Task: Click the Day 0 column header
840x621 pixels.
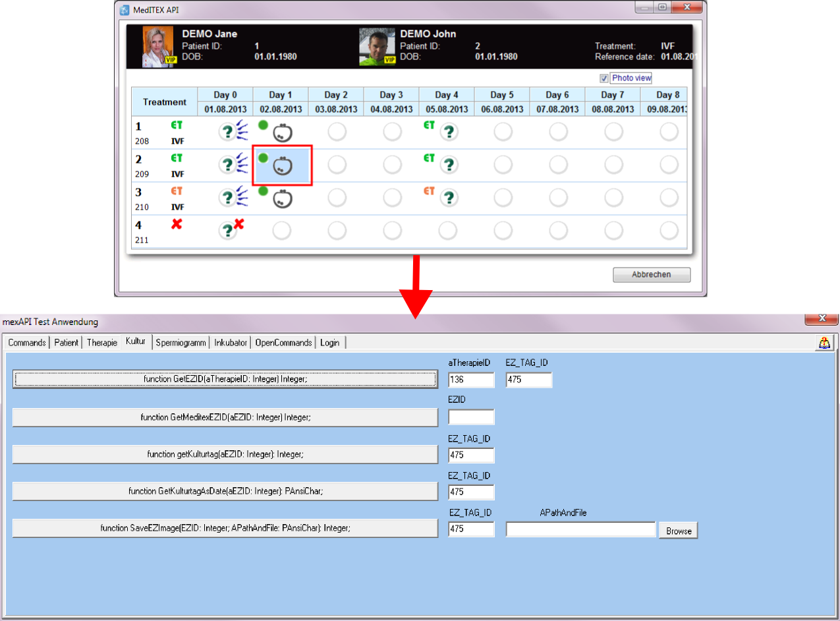Action: [x=225, y=95]
